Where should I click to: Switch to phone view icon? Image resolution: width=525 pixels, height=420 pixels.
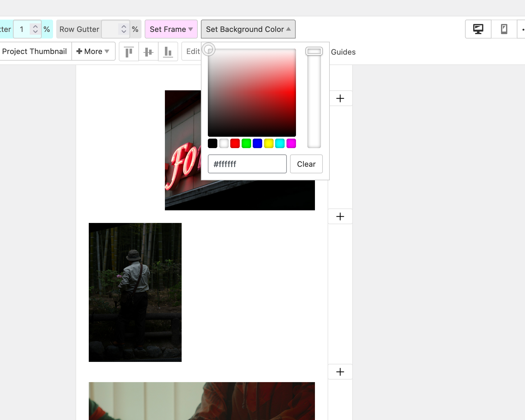point(504,29)
